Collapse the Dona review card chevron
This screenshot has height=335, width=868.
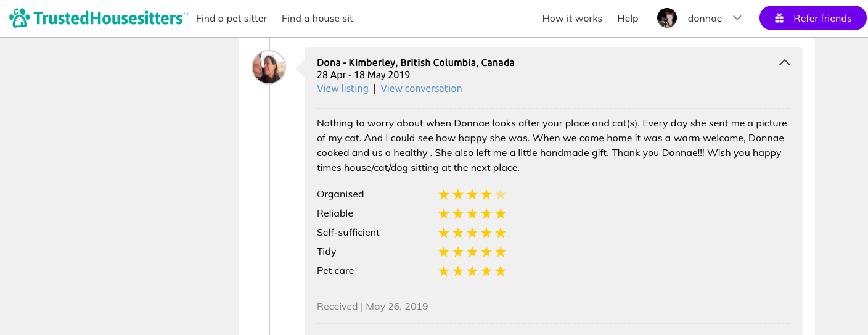[x=784, y=62]
